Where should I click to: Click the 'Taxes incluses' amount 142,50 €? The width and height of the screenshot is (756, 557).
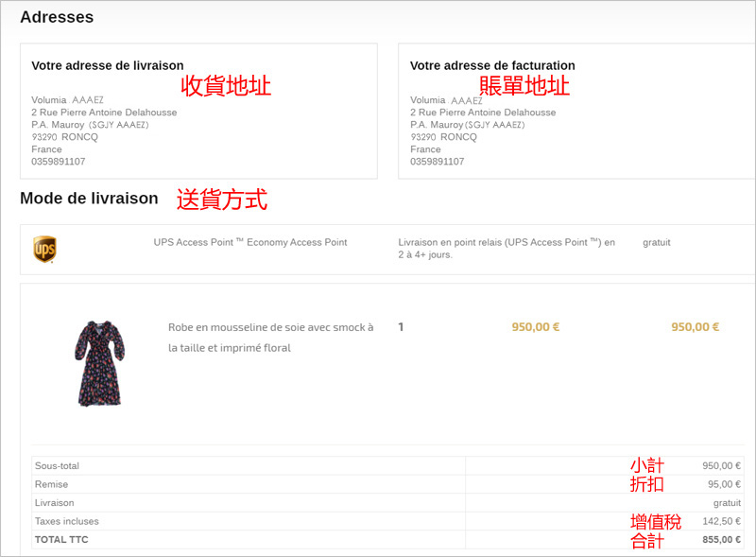point(720,521)
